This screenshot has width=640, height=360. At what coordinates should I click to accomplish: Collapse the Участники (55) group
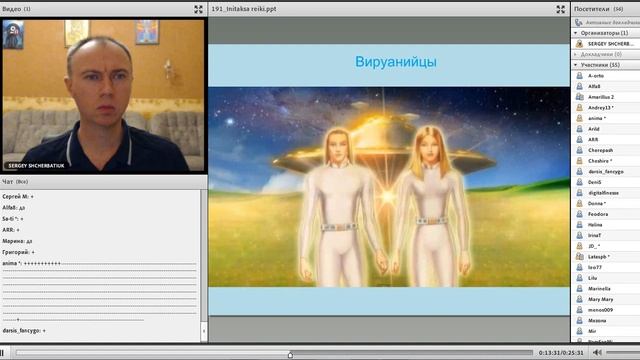[x=576, y=65]
